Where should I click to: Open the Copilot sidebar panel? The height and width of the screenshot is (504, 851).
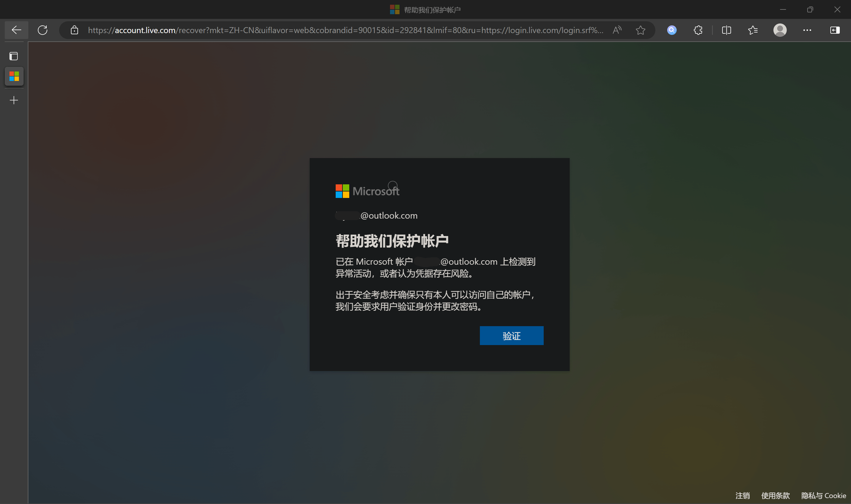click(x=834, y=30)
